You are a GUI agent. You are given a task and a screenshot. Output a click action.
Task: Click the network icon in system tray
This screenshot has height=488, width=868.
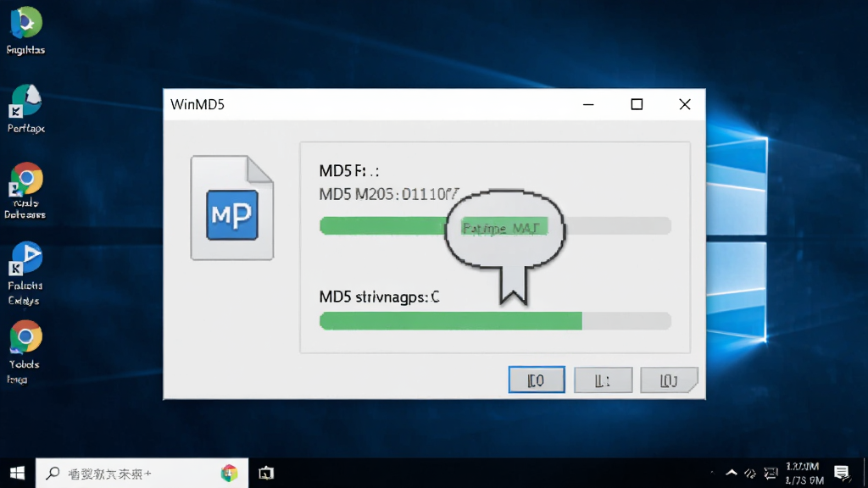pyautogui.click(x=750, y=473)
